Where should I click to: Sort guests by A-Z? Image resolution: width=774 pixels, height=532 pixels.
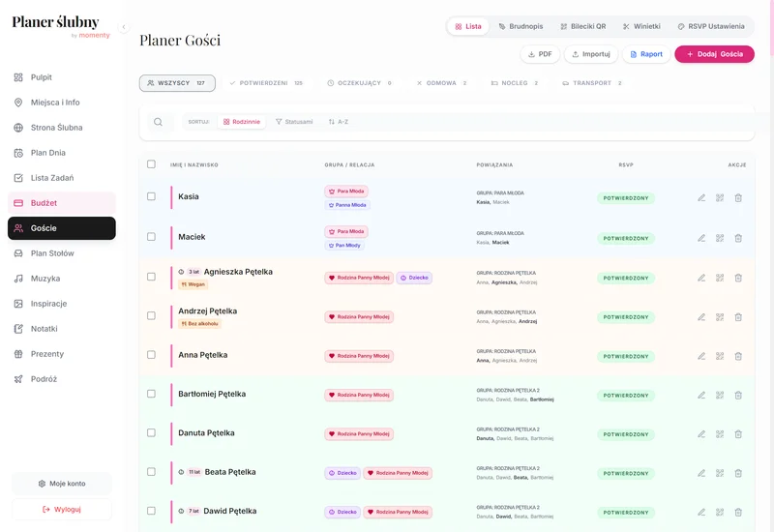(339, 122)
